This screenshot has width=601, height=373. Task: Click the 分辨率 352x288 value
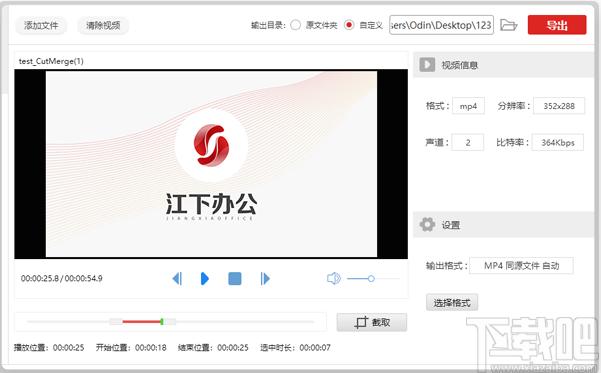559,106
